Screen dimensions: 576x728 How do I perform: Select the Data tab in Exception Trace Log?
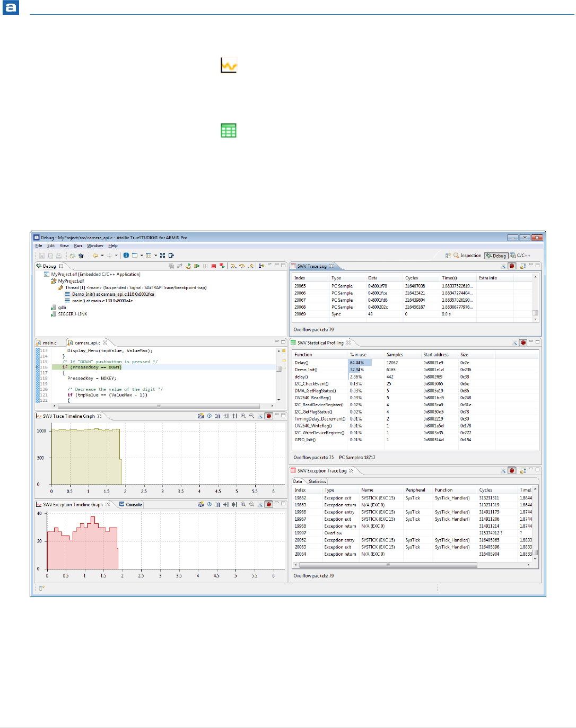298,481
